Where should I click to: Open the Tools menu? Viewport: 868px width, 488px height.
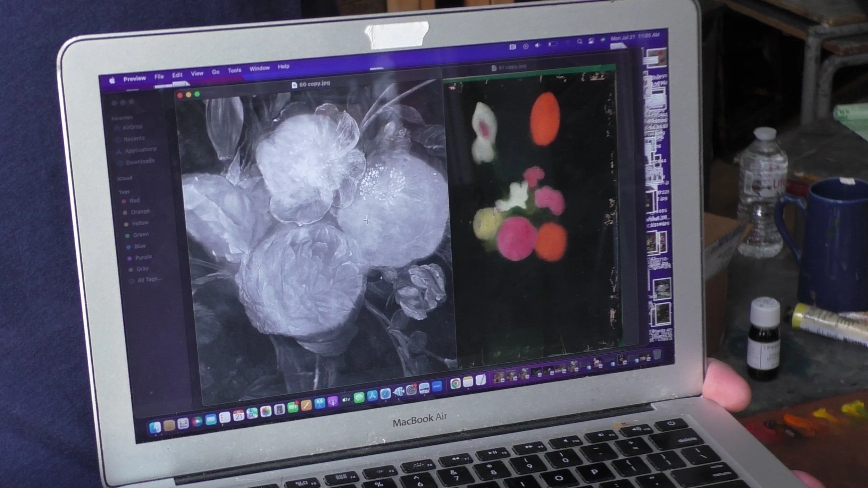(x=234, y=70)
